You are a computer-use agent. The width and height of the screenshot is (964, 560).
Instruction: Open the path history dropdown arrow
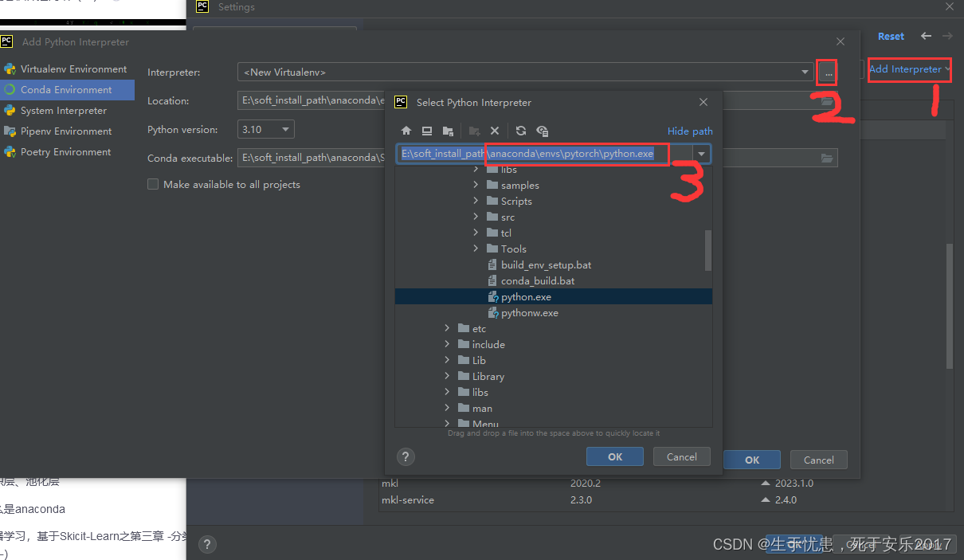pyautogui.click(x=702, y=154)
